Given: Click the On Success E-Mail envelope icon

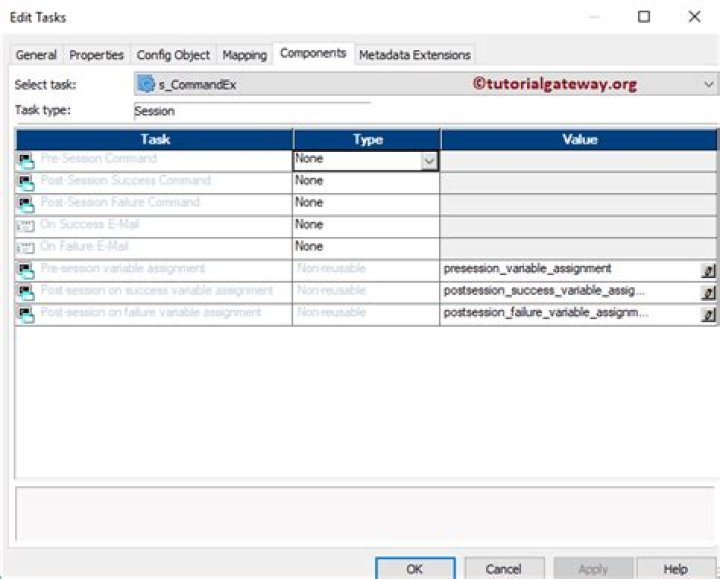Looking at the screenshot, I should coord(26,226).
